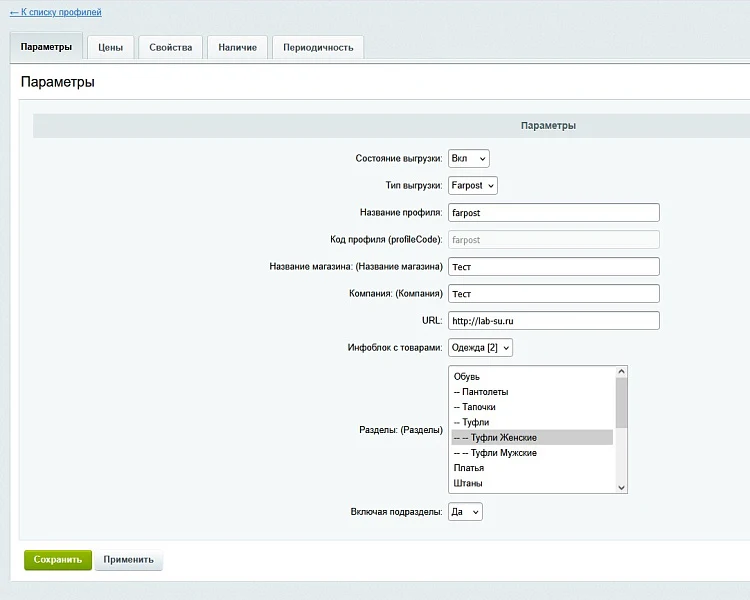
Task: Select '-- Пантолеты' in sections list
Action: [532, 392]
